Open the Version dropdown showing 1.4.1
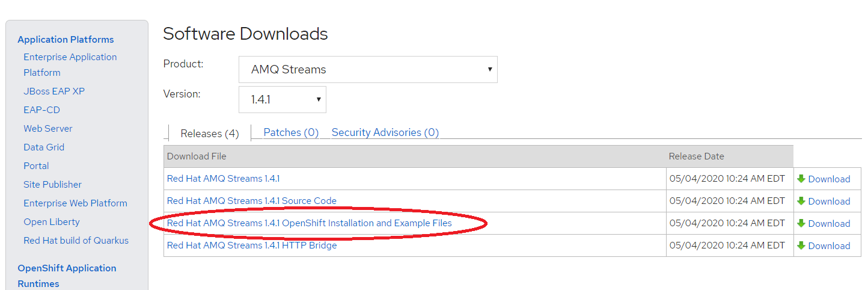The height and width of the screenshot is (290, 868). (x=283, y=99)
